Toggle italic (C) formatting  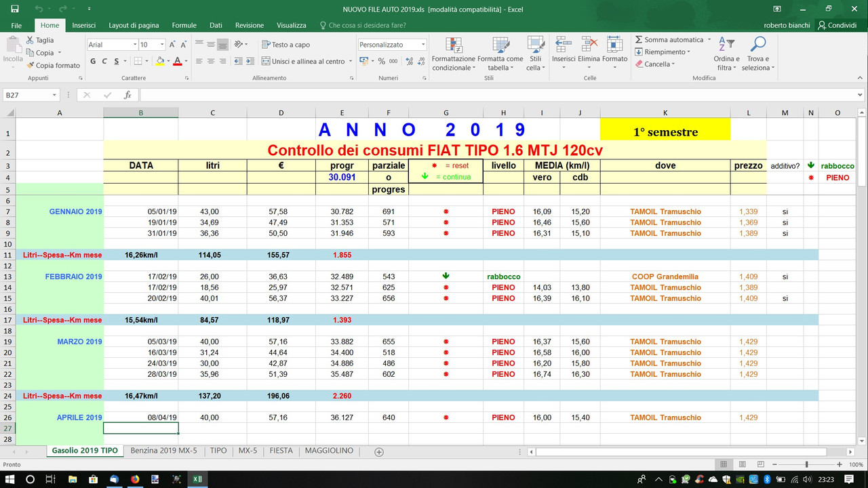pyautogui.click(x=104, y=61)
